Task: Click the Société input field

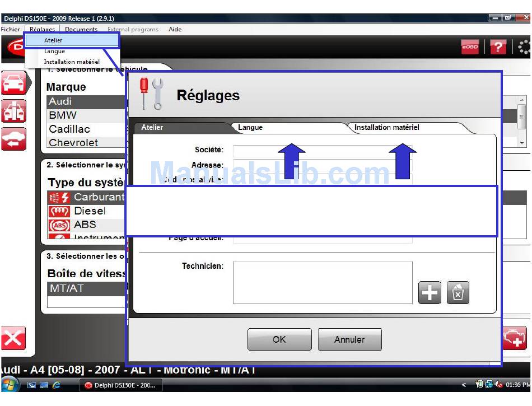Action: pyautogui.click(x=323, y=151)
